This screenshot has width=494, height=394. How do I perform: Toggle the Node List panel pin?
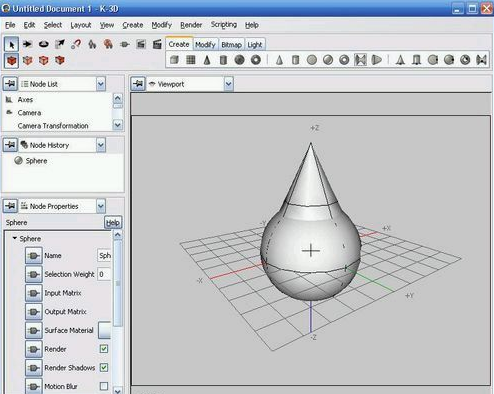[x=11, y=84]
